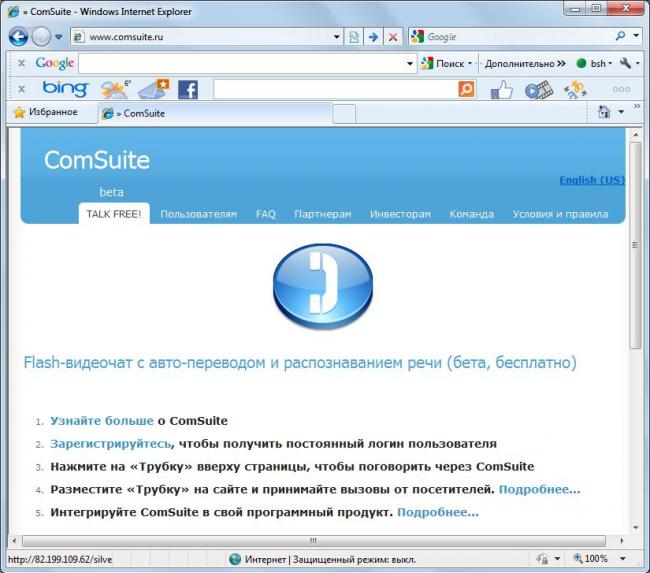Follow the Зарегистрируйтесь link

click(110, 444)
